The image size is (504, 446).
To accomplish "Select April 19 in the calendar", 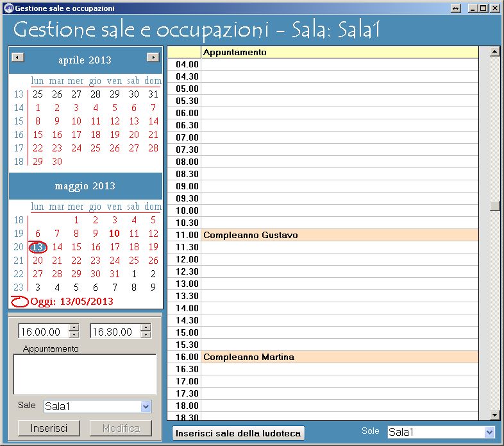I will [x=114, y=135].
